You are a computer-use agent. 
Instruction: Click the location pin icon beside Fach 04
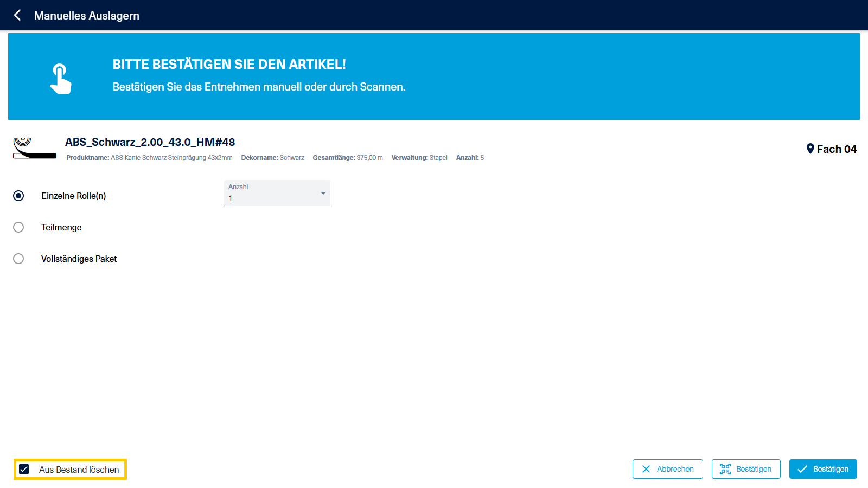[810, 149]
